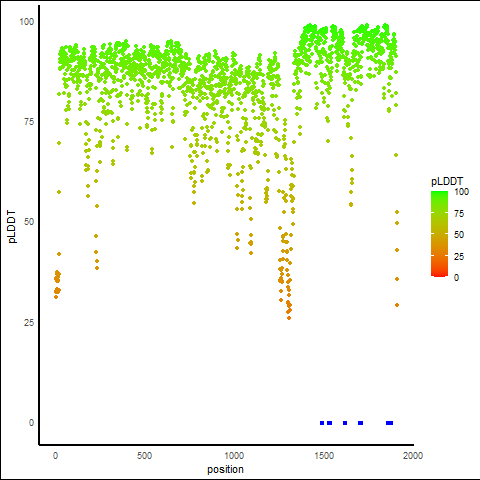Click the pLDDT y-axis title
This screenshot has width=480, height=480.
tap(12, 227)
